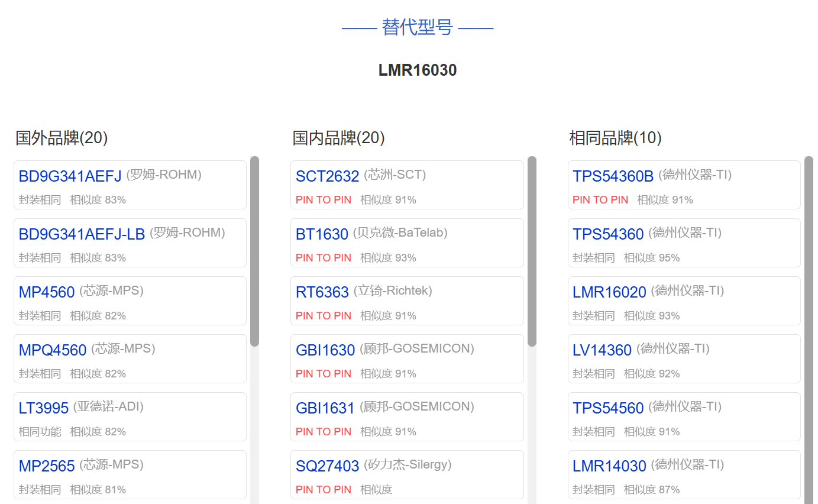Click the 相同品牌(10) heading
Viewport: 818px width, 504px height.
pyautogui.click(x=615, y=138)
